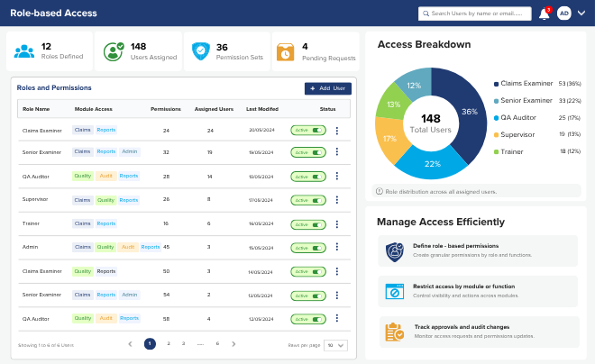Go to previous page arrow

tap(130, 344)
